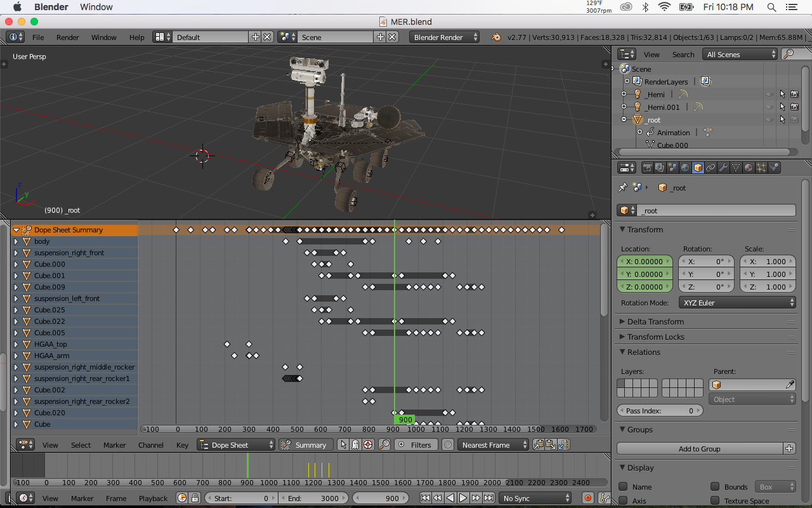Viewport: 812px width, 508px height.
Task: Click the eyedropper icon in Parent field
Action: tap(790, 385)
